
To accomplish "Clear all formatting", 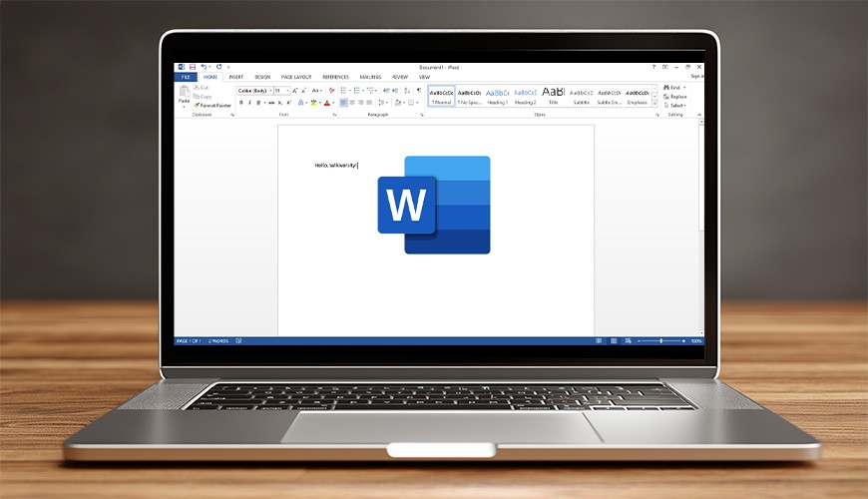I will pos(331,90).
